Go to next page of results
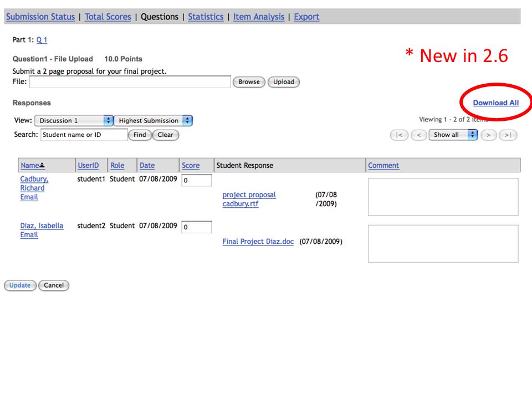The image size is (532, 399). click(488, 135)
